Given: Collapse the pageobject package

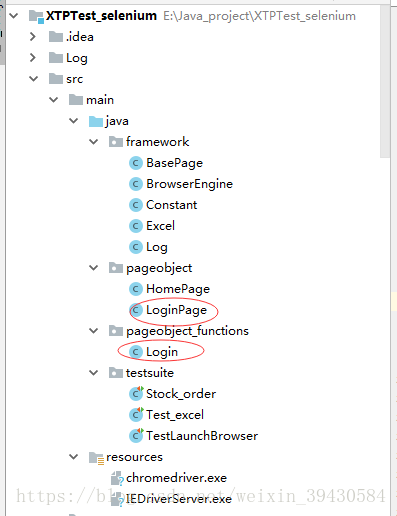Looking at the screenshot, I should pyautogui.click(x=94, y=268).
